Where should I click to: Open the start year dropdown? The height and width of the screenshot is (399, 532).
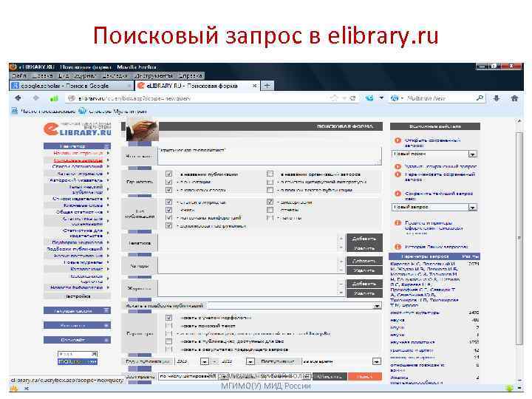point(204,361)
